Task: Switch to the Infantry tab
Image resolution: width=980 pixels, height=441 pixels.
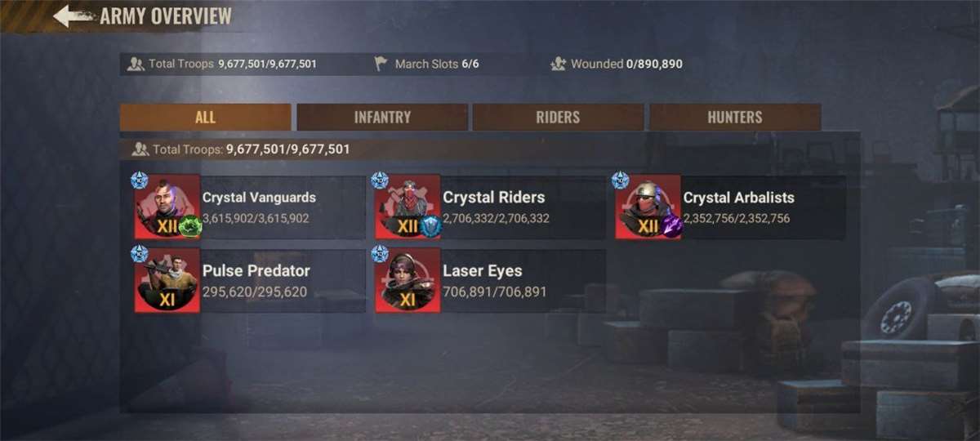Action: (382, 118)
